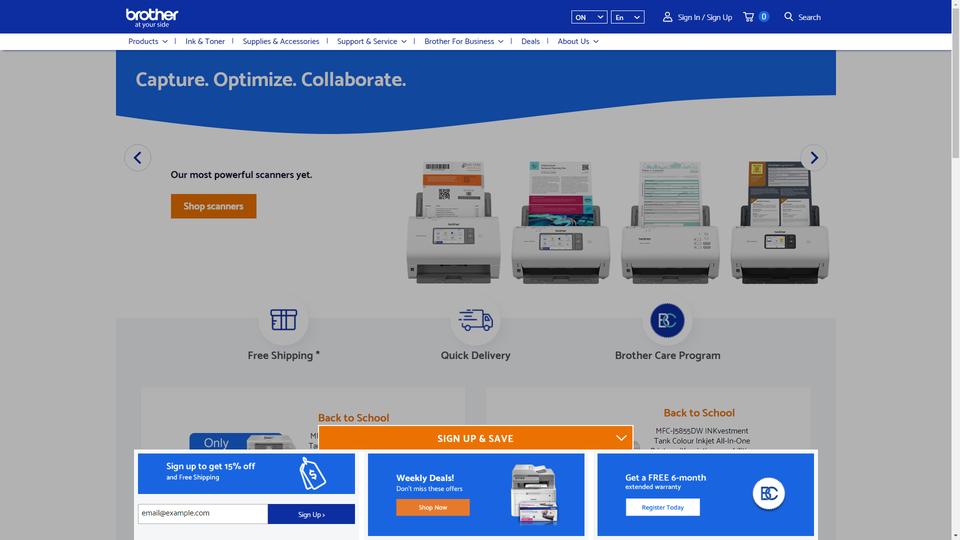Select the third scanner with green form
Screen dimensions: 960x540
click(x=670, y=222)
